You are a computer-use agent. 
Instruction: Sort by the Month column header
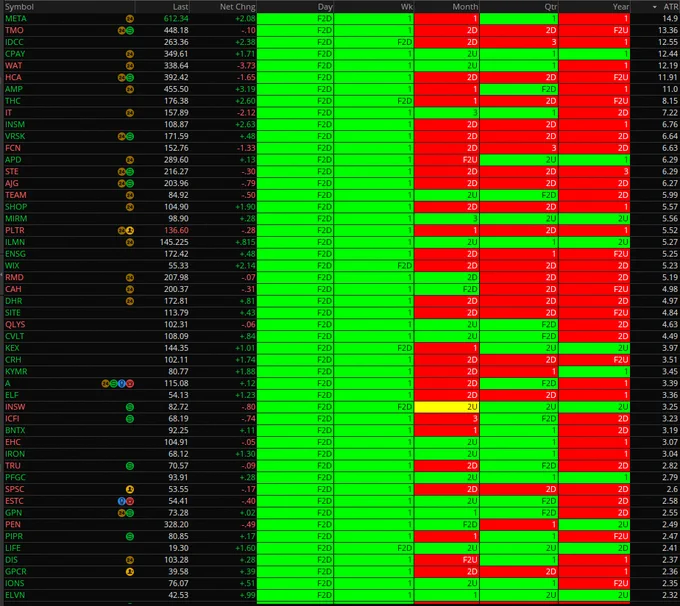[x=465, y=7]
